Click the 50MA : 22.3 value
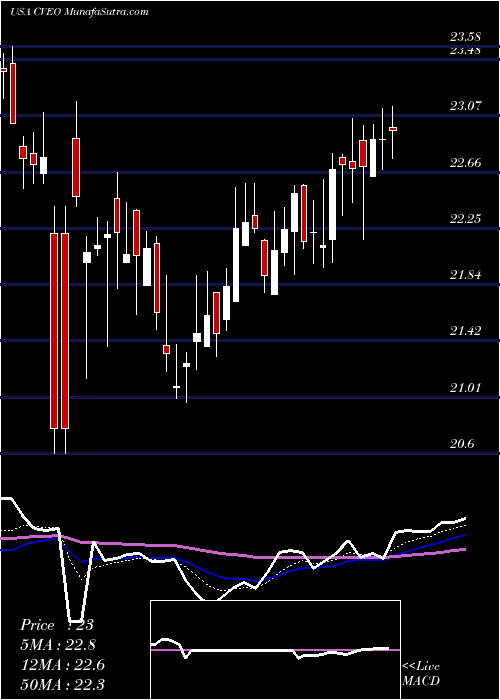 tap(62, 684)
